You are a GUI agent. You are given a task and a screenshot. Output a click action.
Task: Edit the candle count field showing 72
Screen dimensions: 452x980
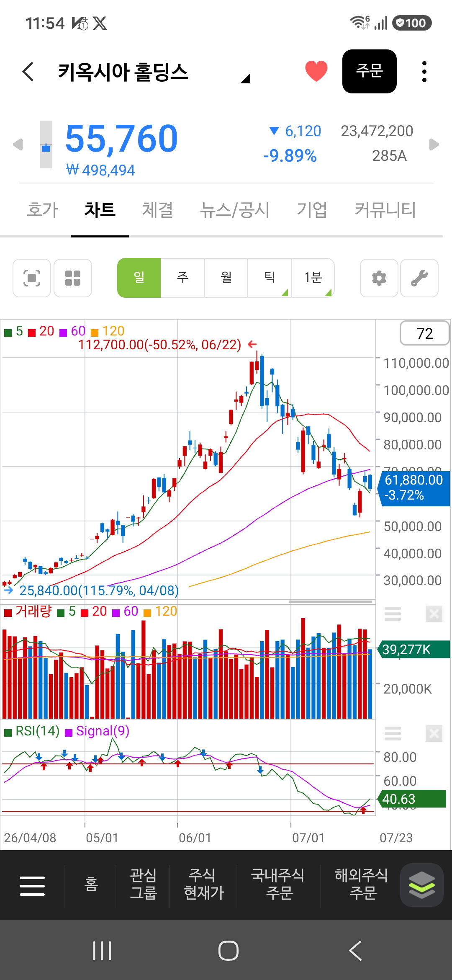424,333
